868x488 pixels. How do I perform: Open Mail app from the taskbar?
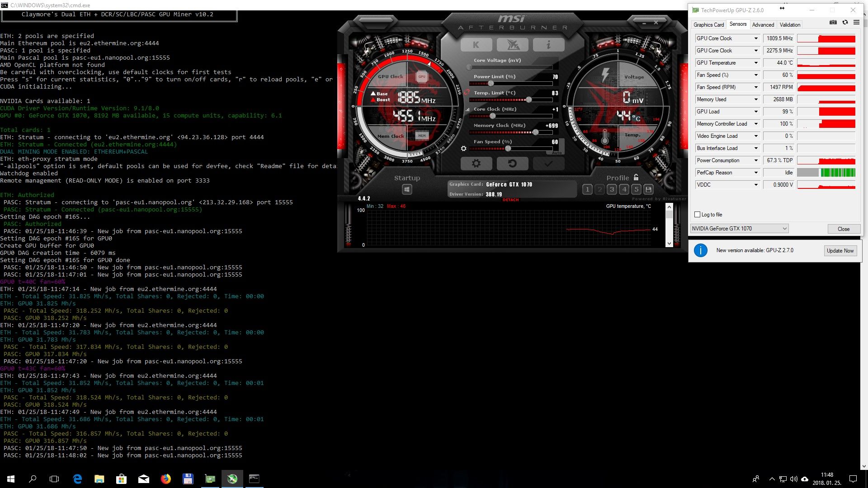click(x=144, y=479)
